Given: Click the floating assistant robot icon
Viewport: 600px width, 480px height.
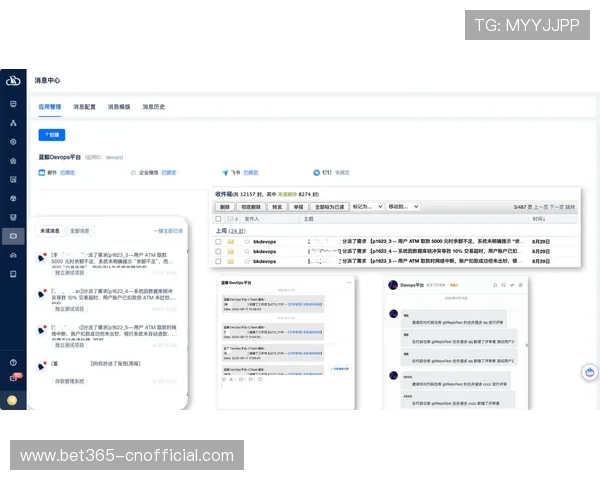Looking at the screenshot, I should pyautogui.click(x=590, y=372).
